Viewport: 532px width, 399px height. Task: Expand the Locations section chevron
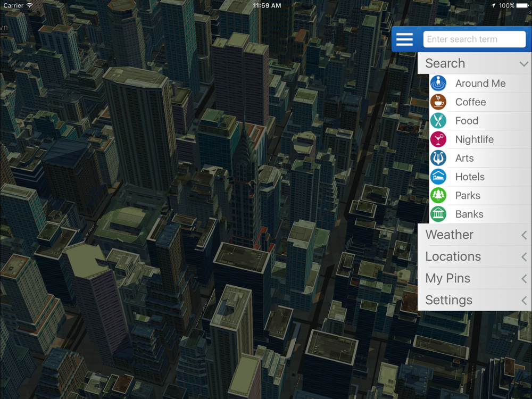point(524,257)
